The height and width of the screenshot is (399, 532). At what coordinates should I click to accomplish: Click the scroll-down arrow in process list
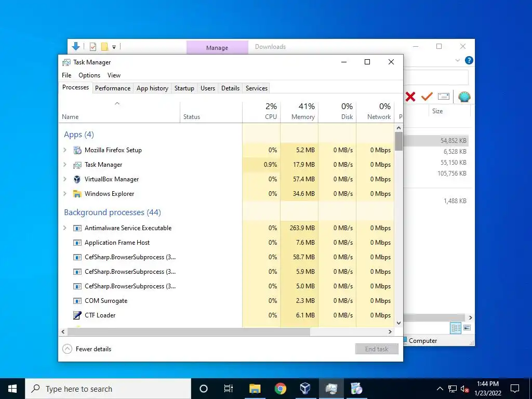coord(398,323)
